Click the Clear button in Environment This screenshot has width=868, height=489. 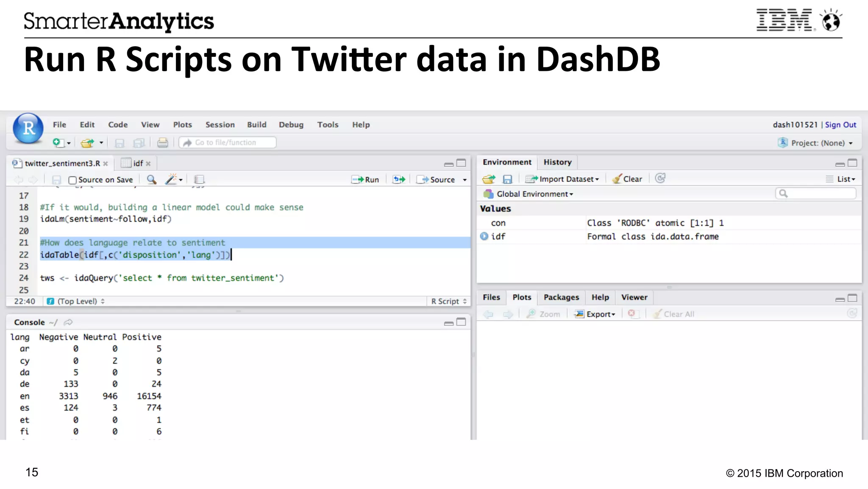(x=628, y=179)
